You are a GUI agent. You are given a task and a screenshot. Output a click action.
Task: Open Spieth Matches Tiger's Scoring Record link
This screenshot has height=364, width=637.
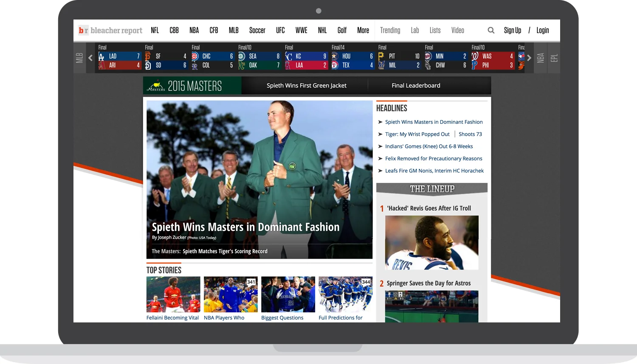(225, 251)
